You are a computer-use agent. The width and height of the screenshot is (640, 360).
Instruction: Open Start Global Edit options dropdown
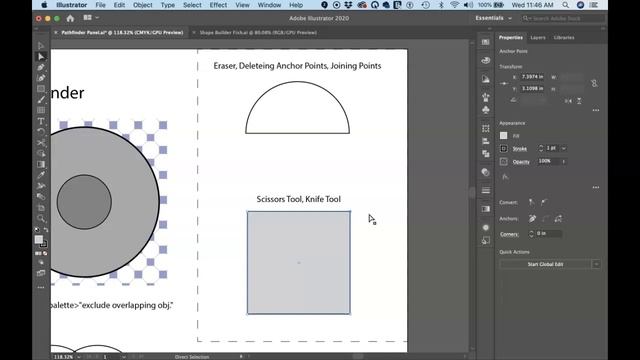tap(596, 264)
